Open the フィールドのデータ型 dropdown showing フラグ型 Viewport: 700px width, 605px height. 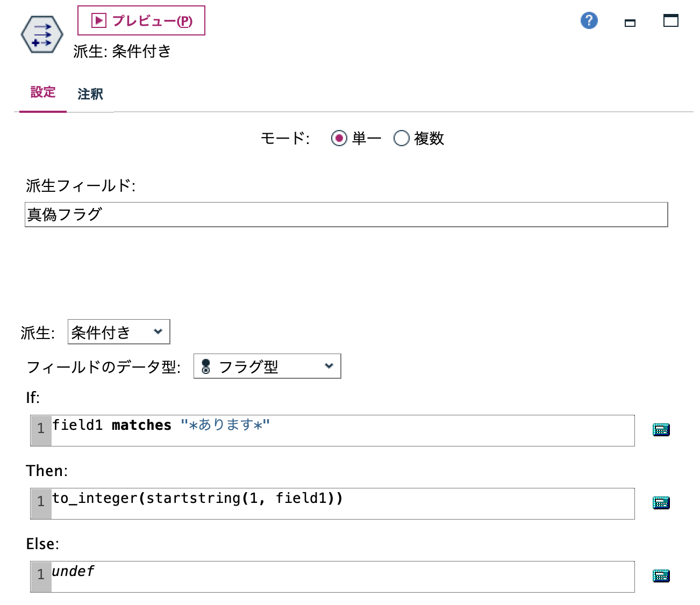(266, 366)
